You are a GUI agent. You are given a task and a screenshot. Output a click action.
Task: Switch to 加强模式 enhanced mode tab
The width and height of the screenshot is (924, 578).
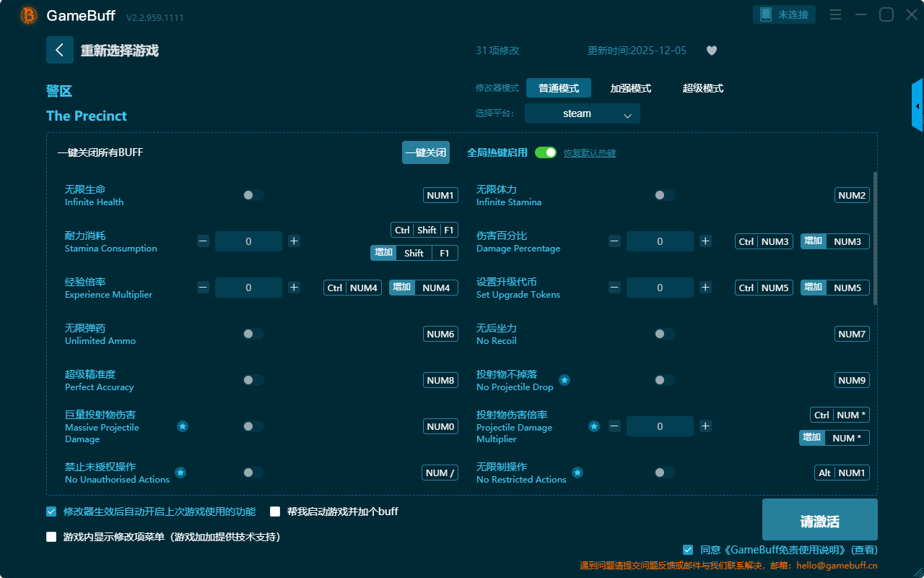630,88
